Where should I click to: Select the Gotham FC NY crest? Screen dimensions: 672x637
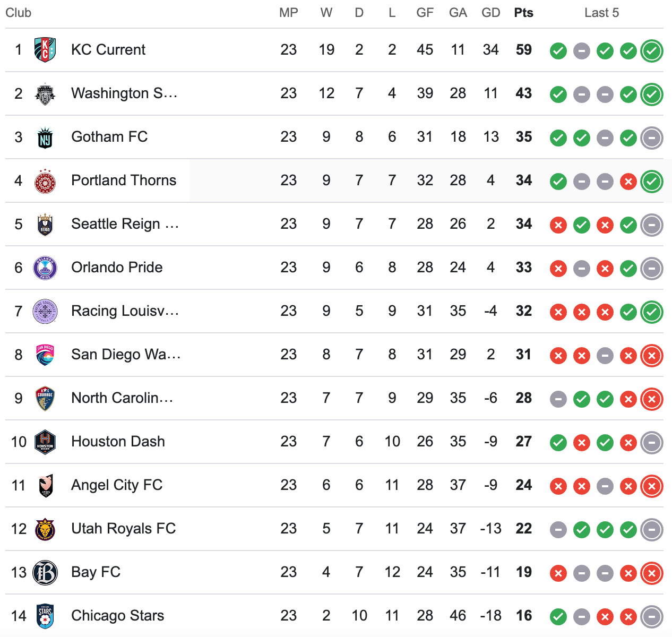[x=45, y=137]
